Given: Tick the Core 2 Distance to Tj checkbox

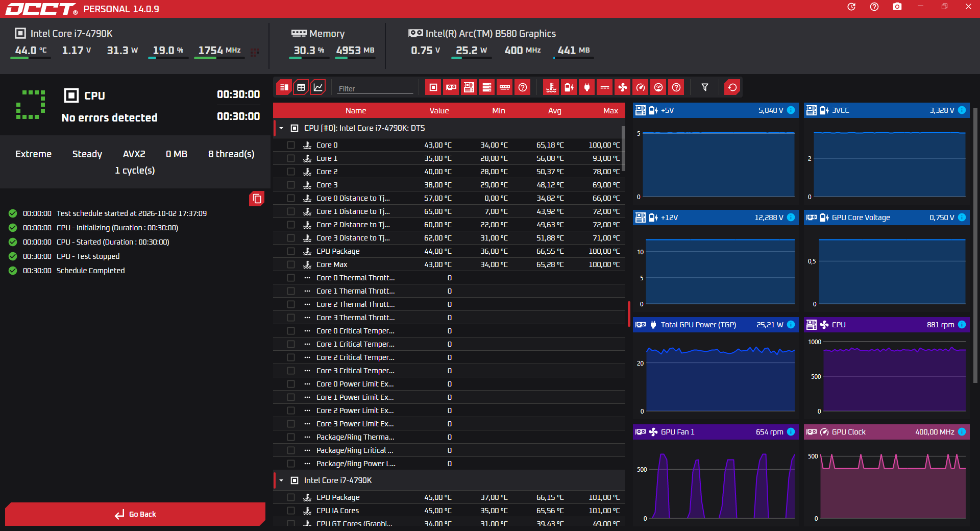Looking at the screenshot, I should point(291,225).
